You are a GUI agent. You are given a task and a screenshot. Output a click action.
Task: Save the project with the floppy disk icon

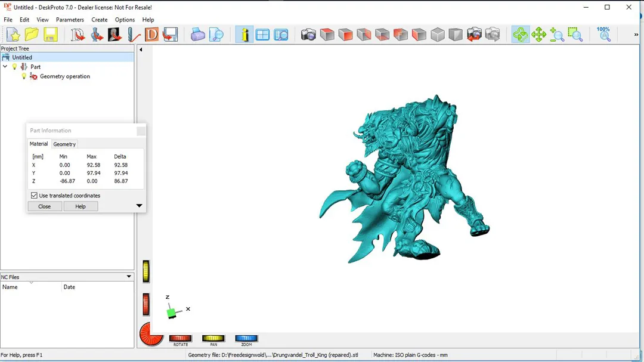click(50, 35)
